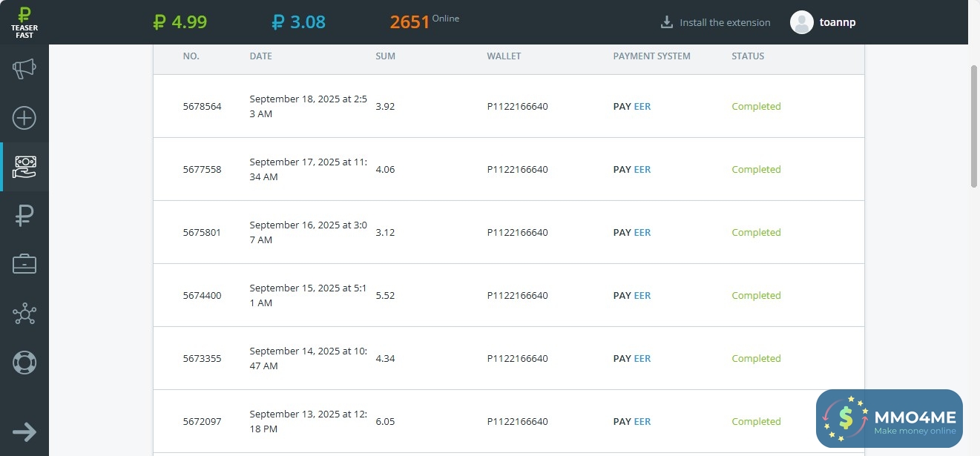The height and width of the screenshot is (456, 980).
Task: Click the page vertical scrollbar thumb
Action: [973, 126]
